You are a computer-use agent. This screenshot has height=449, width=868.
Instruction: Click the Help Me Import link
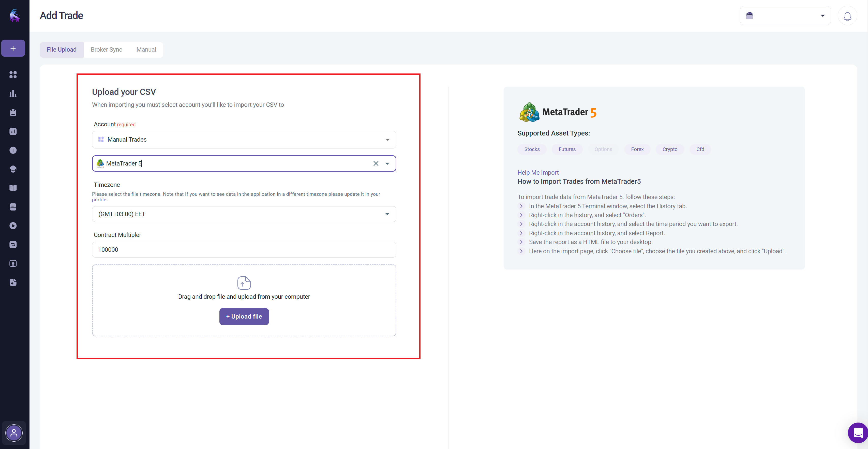pyautogui.click(x=538, y=172)
